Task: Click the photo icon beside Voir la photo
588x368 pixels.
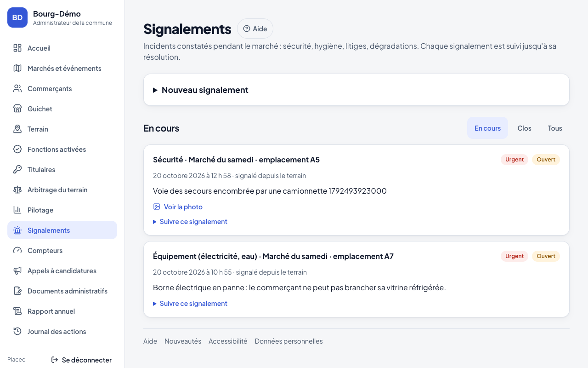Action: (157, 207)
